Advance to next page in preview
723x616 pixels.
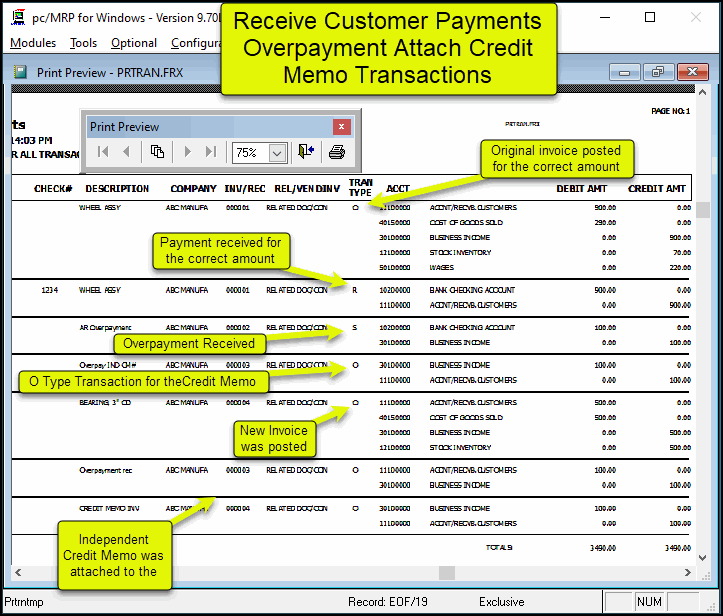[x=186, y=152]
